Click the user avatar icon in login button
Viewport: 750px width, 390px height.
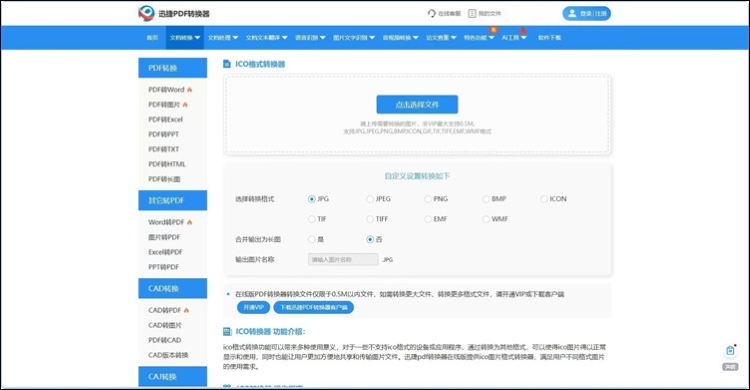572,13
